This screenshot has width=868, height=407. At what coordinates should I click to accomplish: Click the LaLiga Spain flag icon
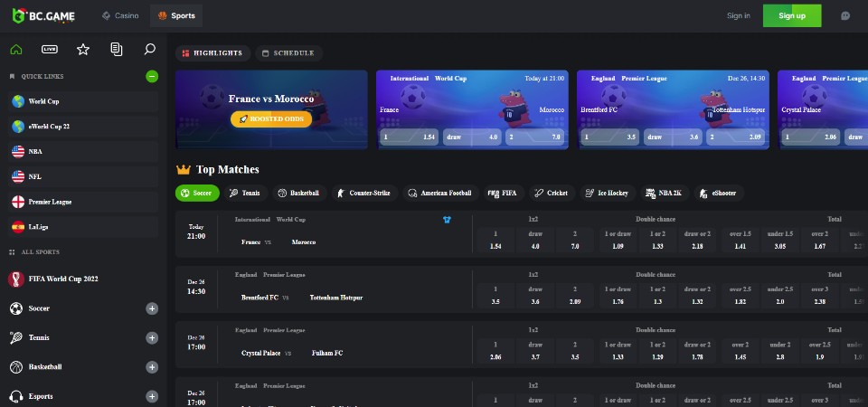point(18,227)
